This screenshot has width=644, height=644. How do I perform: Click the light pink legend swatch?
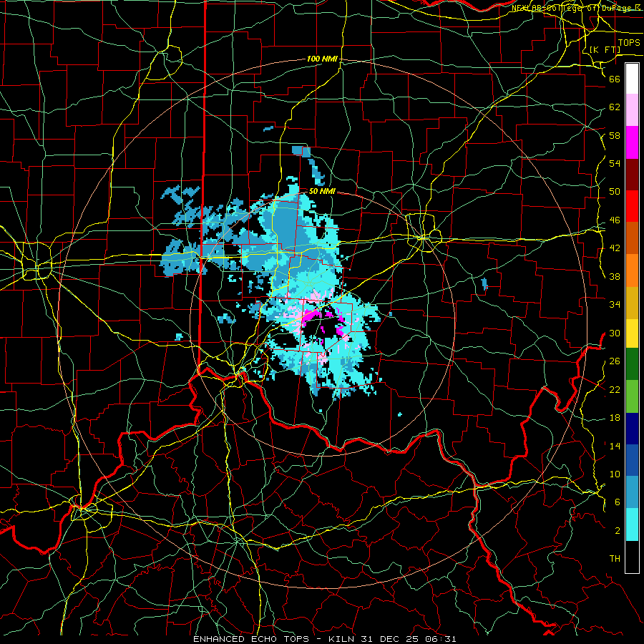pos(632,110)
